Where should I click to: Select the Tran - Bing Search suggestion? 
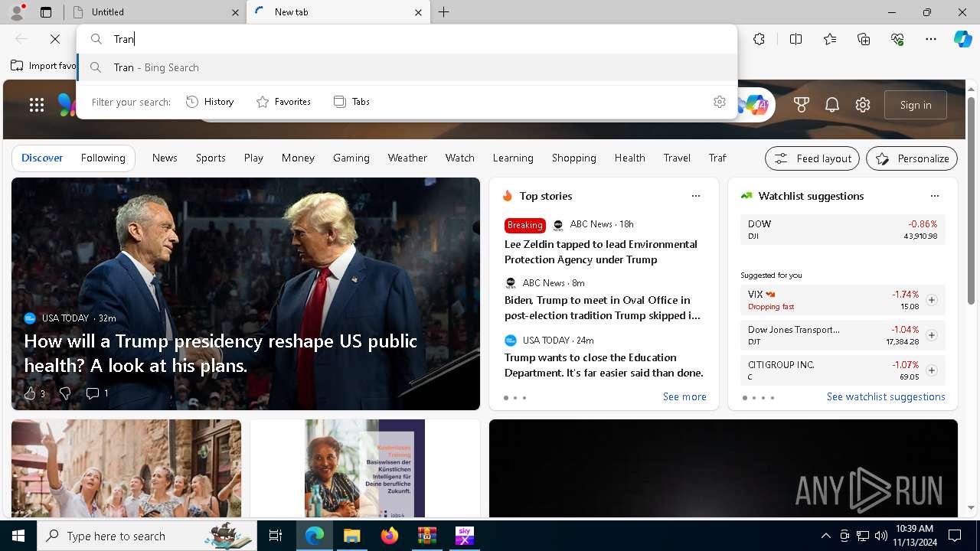[407, 67]
